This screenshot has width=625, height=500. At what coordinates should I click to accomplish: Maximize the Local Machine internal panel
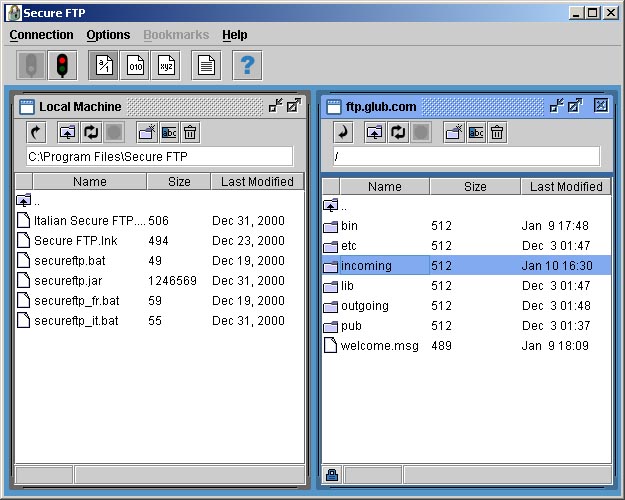pyautogui.click(x=294, y=106)
